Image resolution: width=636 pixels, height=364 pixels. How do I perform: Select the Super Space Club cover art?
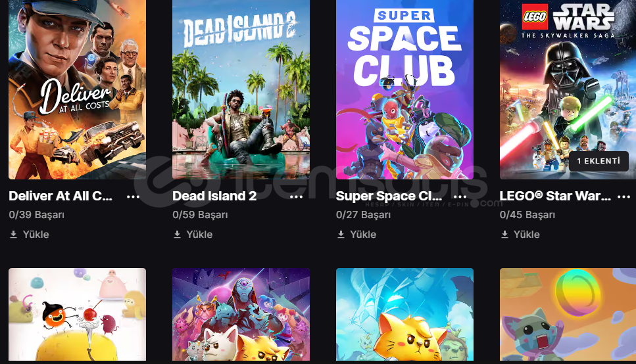pyautogui.click(x=404, y=89)
